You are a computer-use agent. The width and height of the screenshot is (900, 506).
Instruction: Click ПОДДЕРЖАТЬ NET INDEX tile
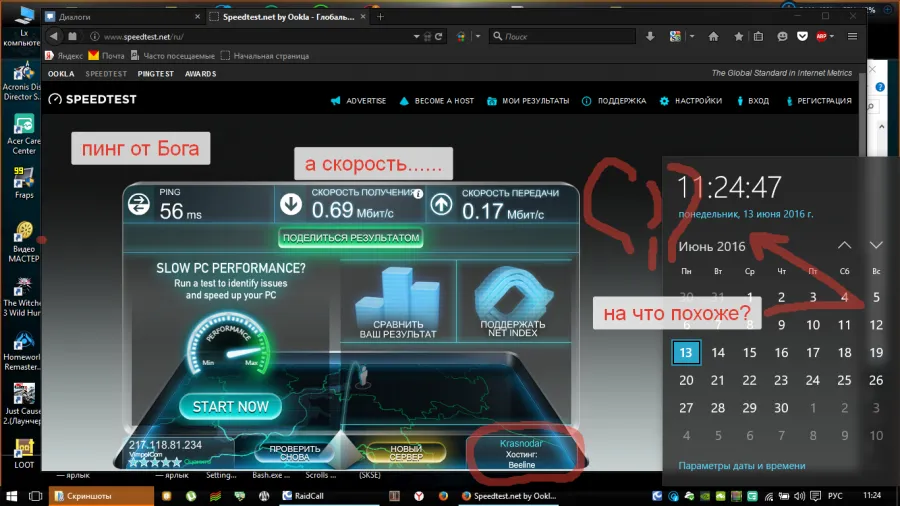(513, 302)
